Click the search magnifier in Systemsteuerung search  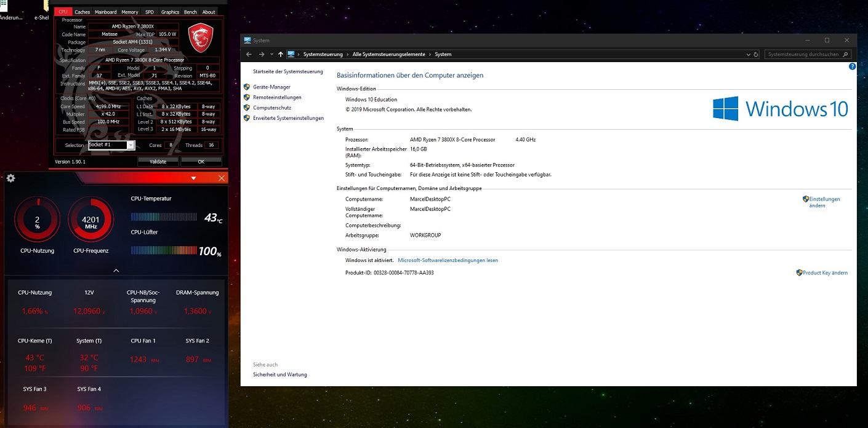[845, 54]
